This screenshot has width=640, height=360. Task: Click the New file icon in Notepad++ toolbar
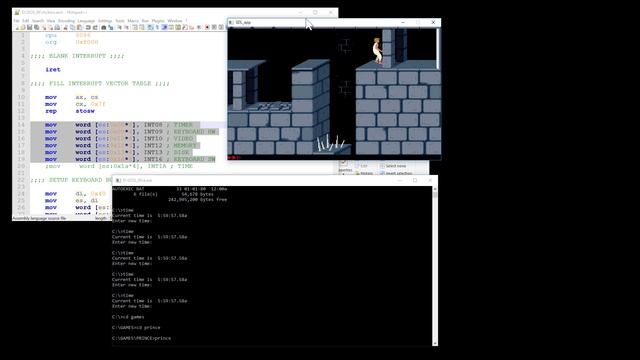(17, 27)
